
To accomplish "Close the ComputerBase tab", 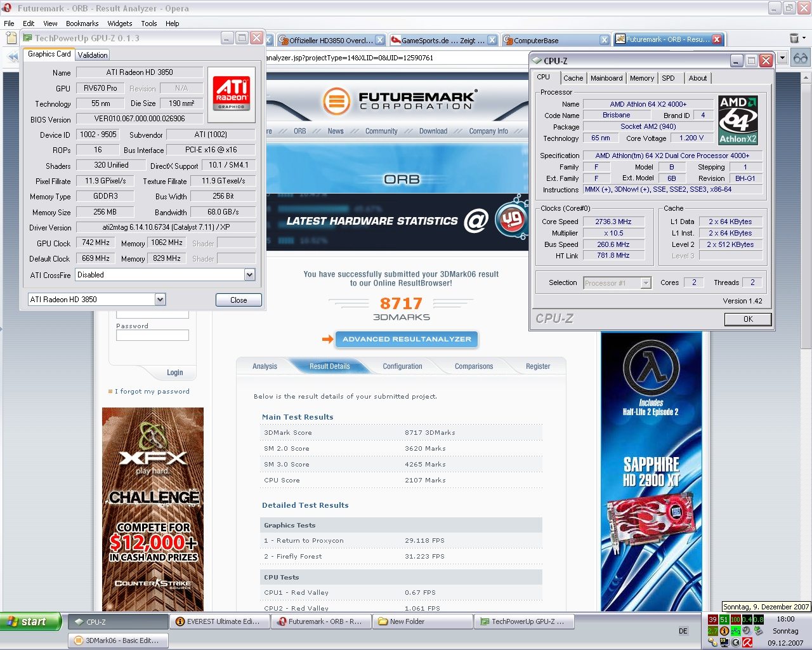I will coord(604,40).
